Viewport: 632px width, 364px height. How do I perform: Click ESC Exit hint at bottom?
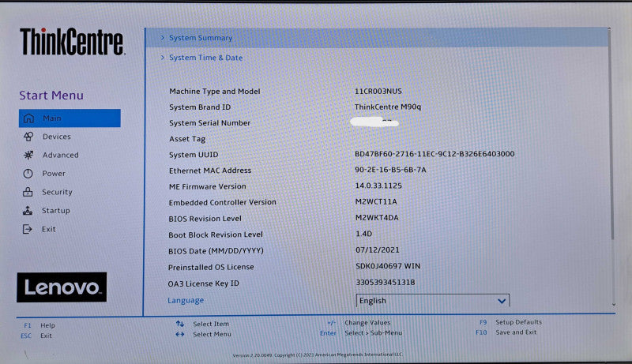point(36,336)
